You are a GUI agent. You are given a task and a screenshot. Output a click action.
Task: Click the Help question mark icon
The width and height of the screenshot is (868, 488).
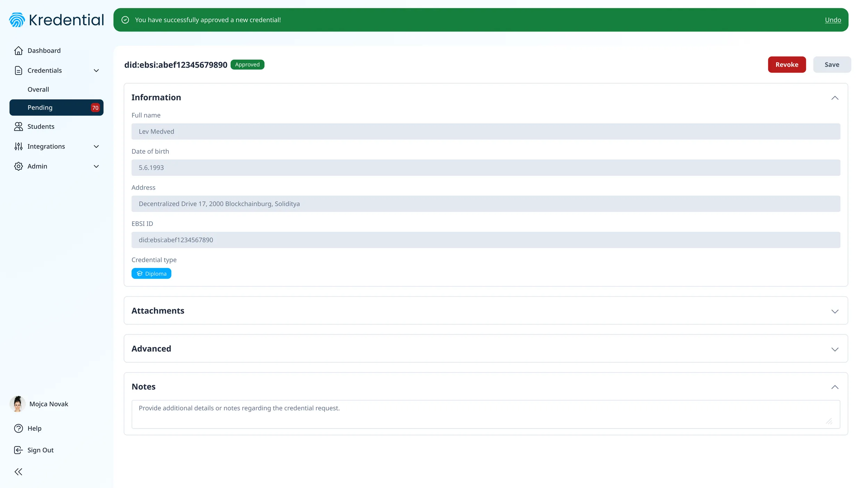pos(18,428)
